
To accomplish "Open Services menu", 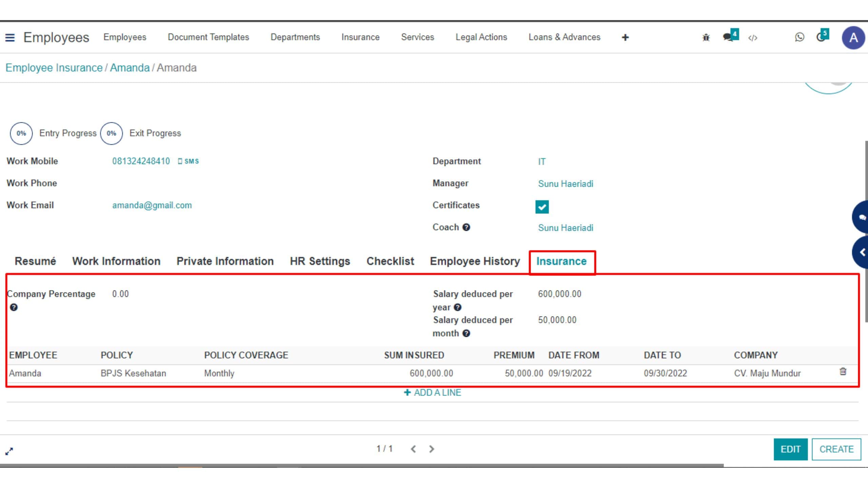I will point(417,37).
